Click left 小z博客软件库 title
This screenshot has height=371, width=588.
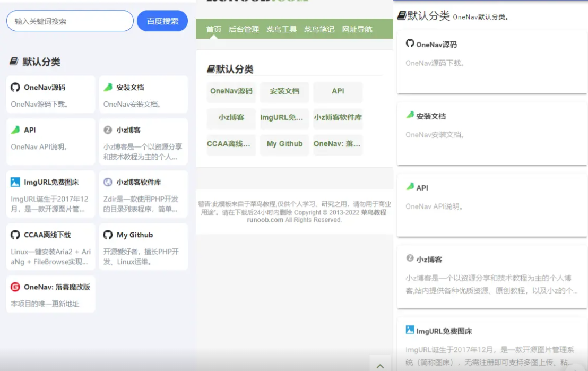pos(139,182)
